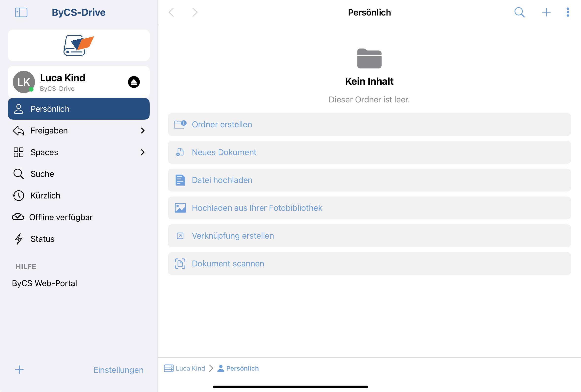Open Kürzlich recent items

pos(45,196)
